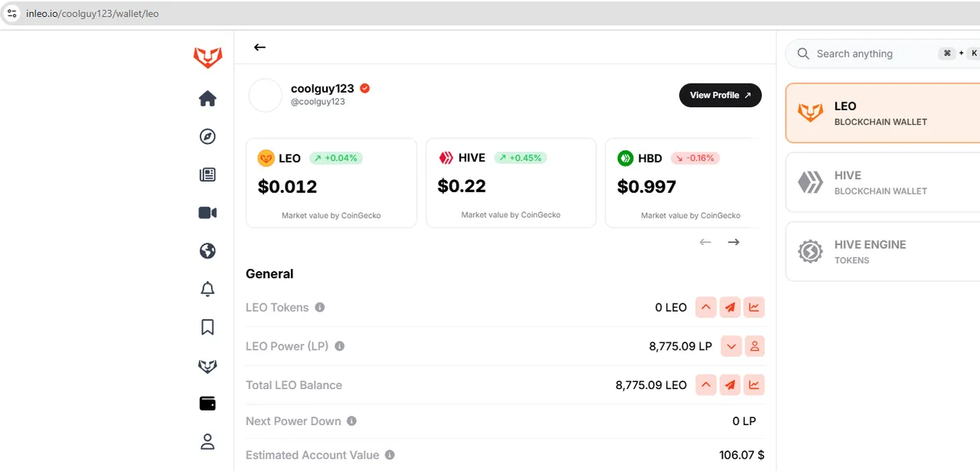Show next price cards with the right arrow
Screen dimensions: 980x471
(733, 242)
